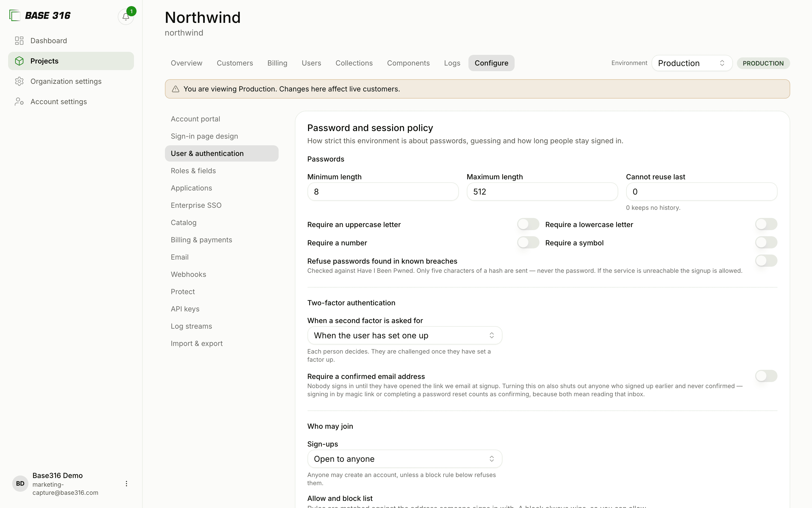This screenshot has width=812, height=508.
Task: Switch to the Customers tab
Action: click(x=235, y=63)
